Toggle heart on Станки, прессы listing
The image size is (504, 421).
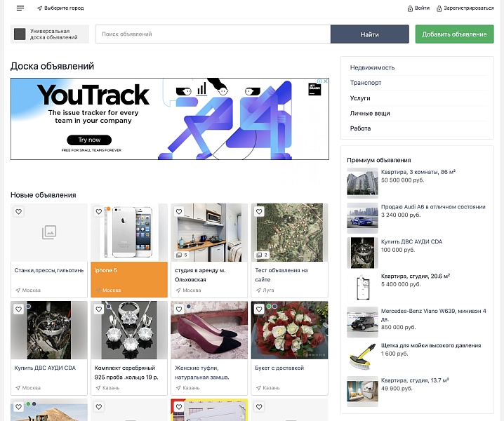coord(19,212)
